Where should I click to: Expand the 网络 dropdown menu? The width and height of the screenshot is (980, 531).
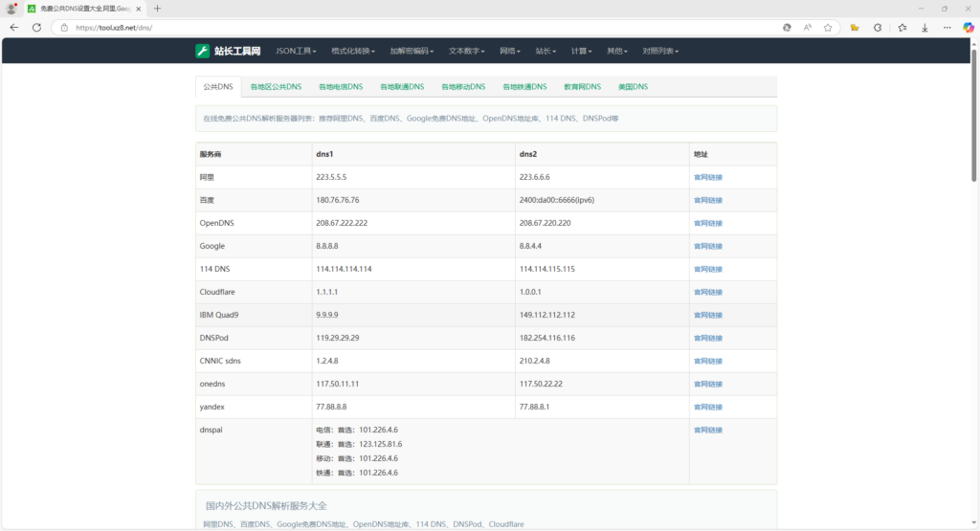(509, 52)
